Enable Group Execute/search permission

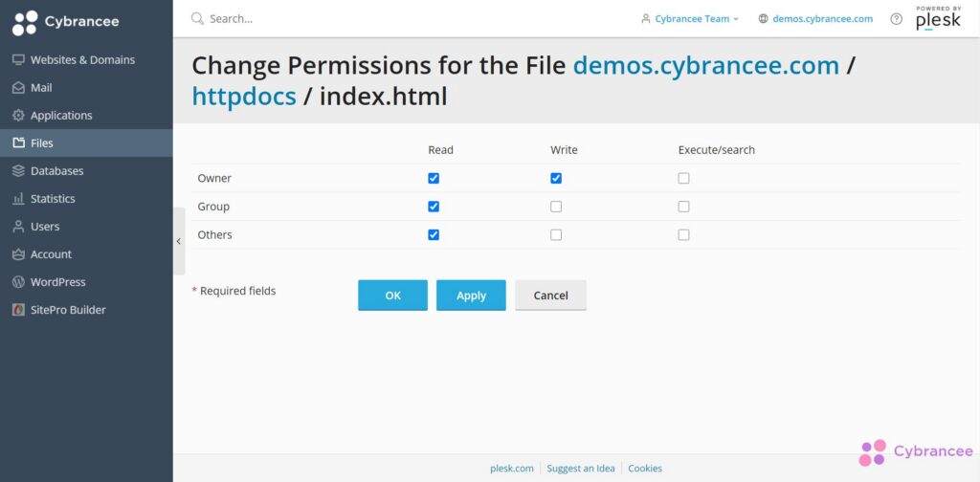click(x=683, y=207)
